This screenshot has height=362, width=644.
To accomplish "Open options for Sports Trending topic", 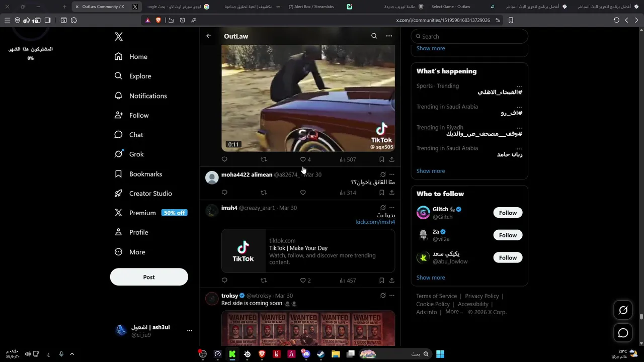I will (x=519, y=86).
